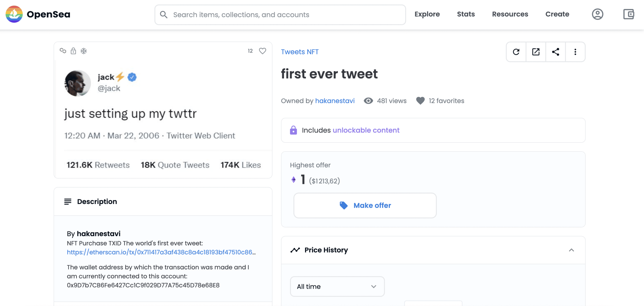Viewport: 644px width, 306px height.
Task: Open the Stats menu
Action: (466, 14)
